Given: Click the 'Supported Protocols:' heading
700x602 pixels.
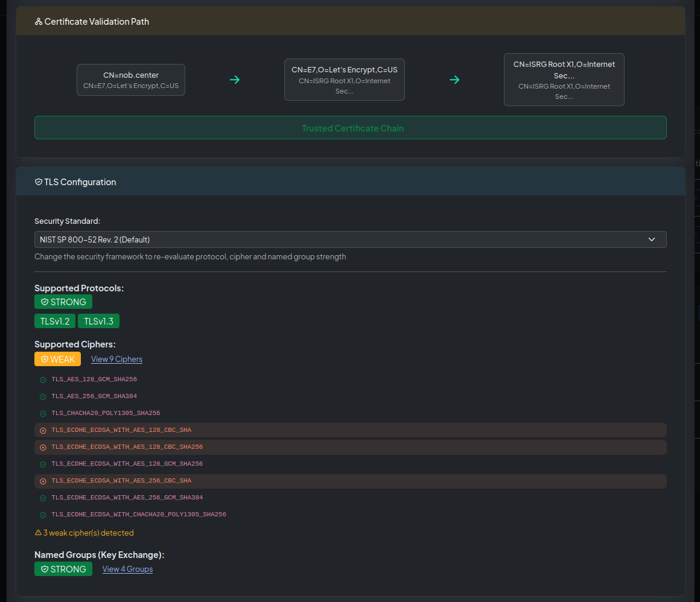Looking at the screenshot, I should [x=79, y=288].
